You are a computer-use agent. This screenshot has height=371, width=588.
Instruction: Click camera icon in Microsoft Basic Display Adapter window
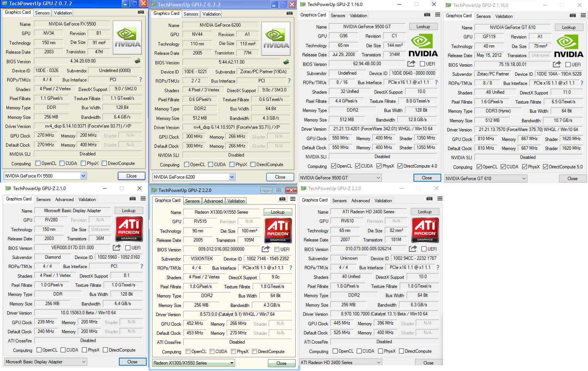[133, 198]
